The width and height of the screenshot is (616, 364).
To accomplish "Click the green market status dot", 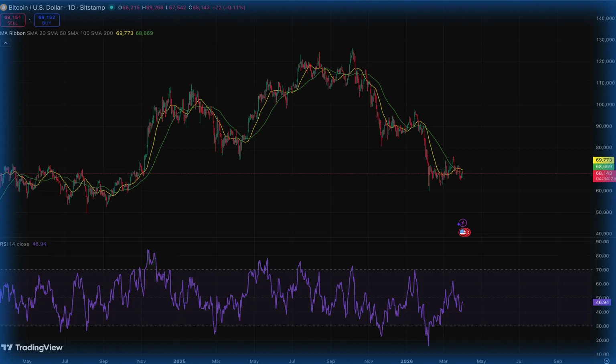I will (111, 8).
